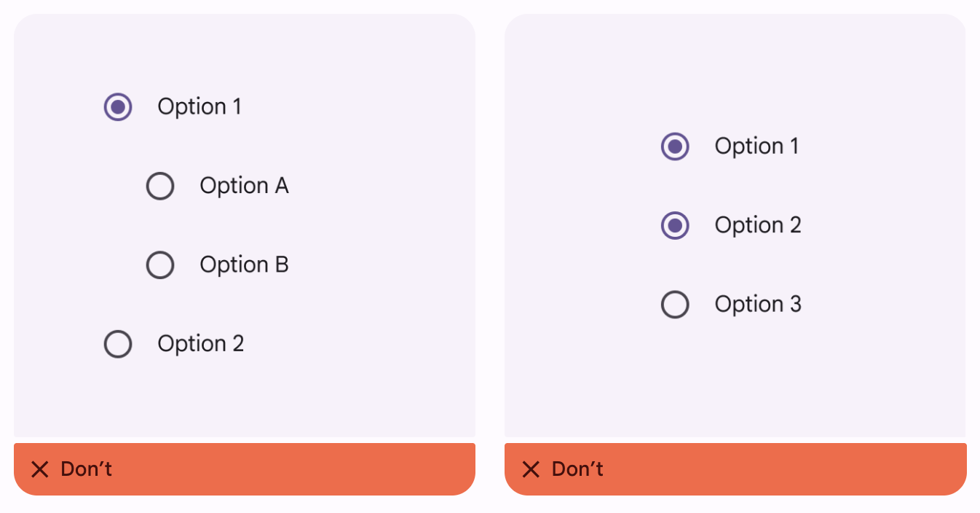
Task: Click the "Option B" text label
Action: [244, 265]
